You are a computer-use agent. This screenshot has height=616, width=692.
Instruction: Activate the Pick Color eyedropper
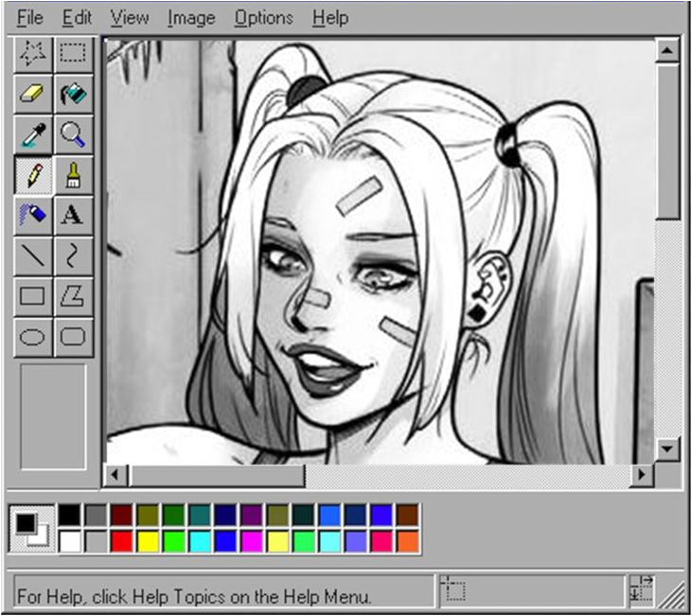coord(33,134)
